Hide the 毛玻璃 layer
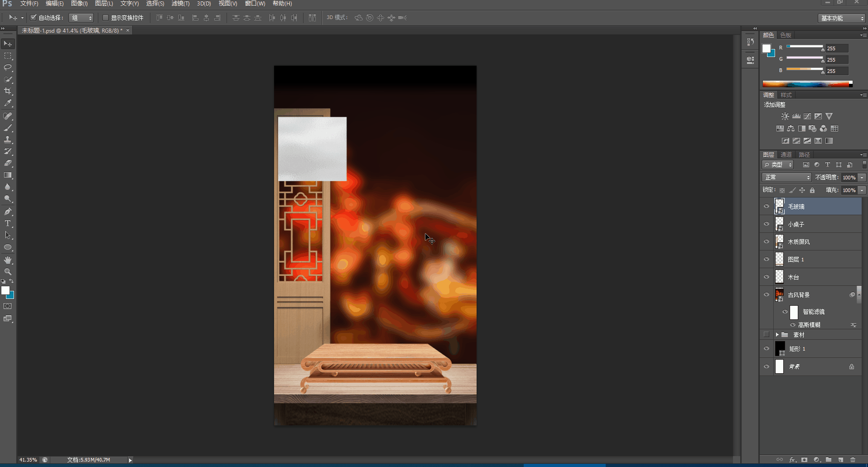868x467 pixels. (x=767, y=207)
